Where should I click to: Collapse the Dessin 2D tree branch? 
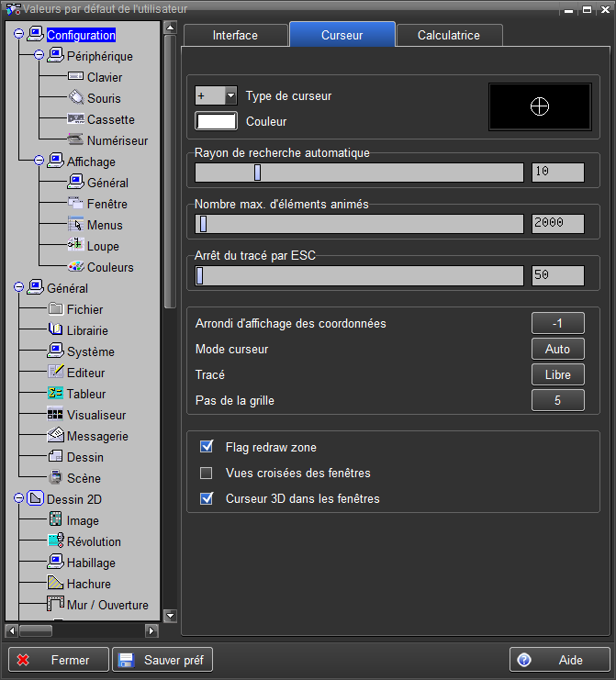coord(18,499)
